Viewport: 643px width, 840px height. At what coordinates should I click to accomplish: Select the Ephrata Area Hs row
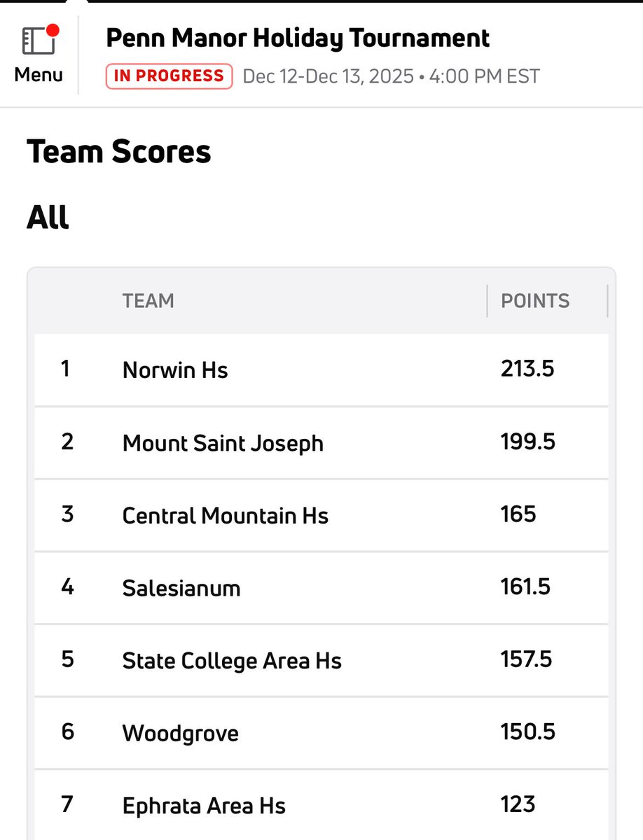[x=204, y=806]
